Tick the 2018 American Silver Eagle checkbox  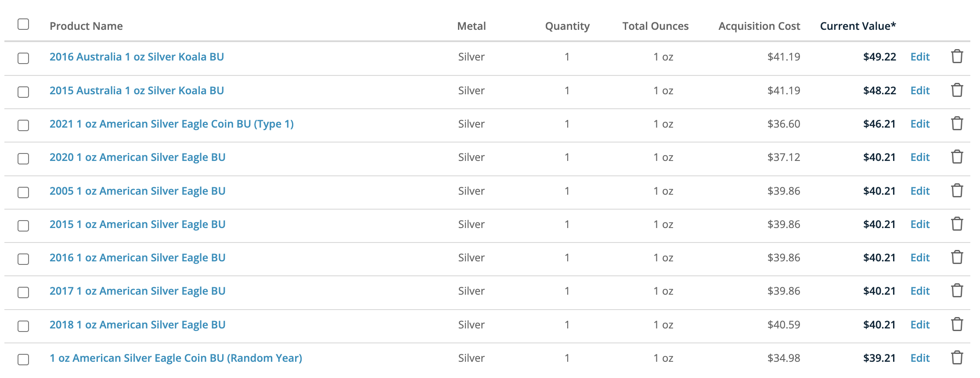pyautogui.click(x=23, y=326)
